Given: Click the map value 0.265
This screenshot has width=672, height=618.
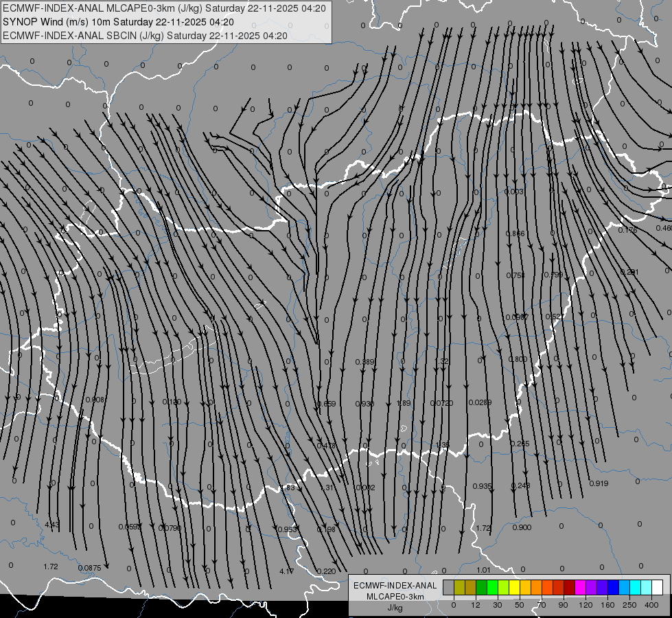Looking at the screenshot, I should tap(520, 444).
